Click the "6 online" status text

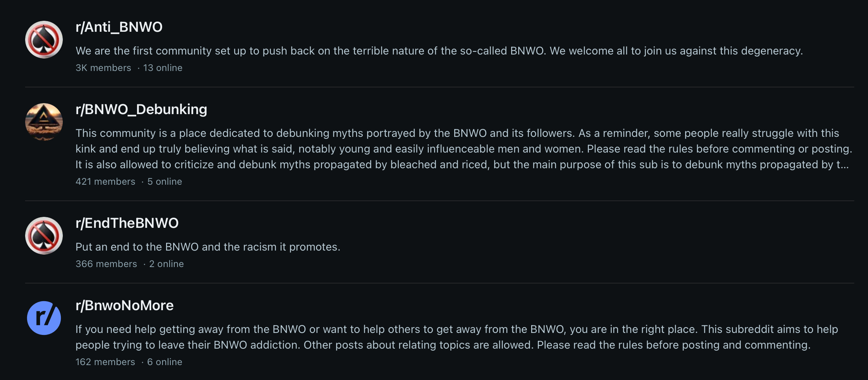click(164, 362)
